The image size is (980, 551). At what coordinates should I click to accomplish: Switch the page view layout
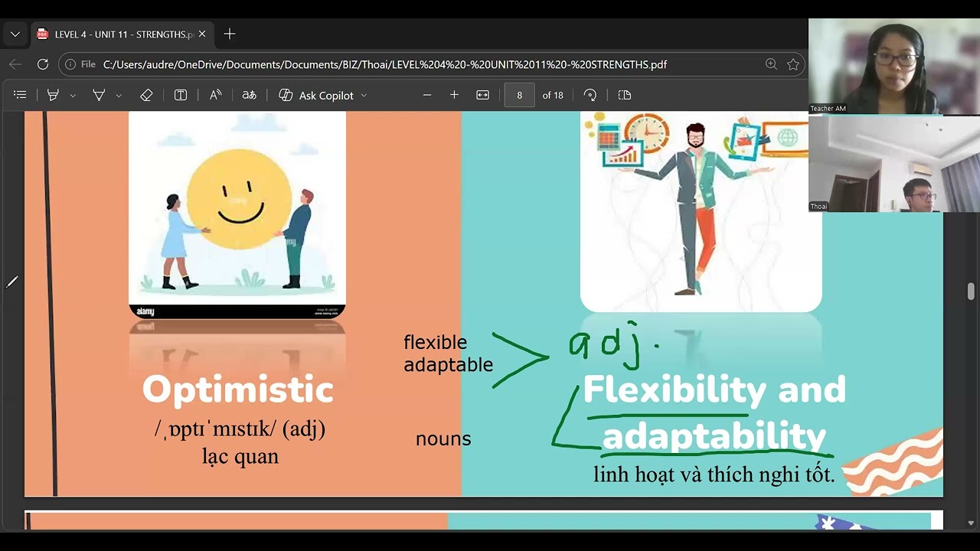tap(625, 95)
